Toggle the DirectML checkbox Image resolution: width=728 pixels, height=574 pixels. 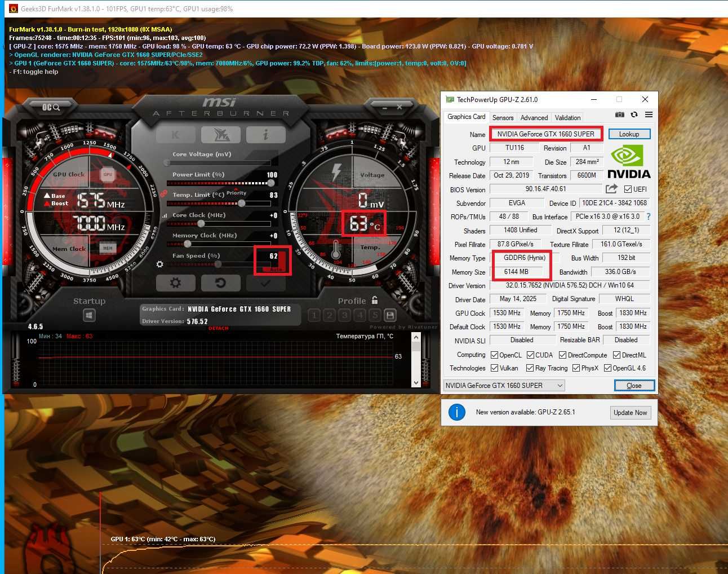click(x=616, y=355)
